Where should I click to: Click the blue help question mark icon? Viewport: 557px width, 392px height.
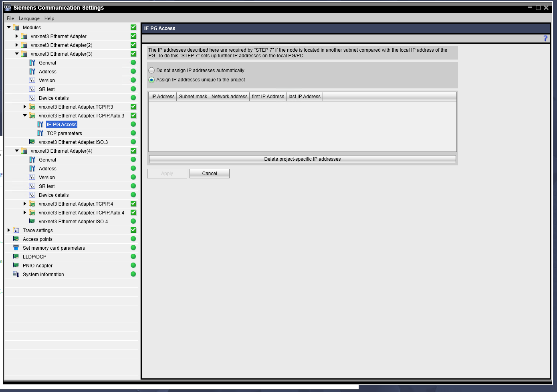coord(545,38)
